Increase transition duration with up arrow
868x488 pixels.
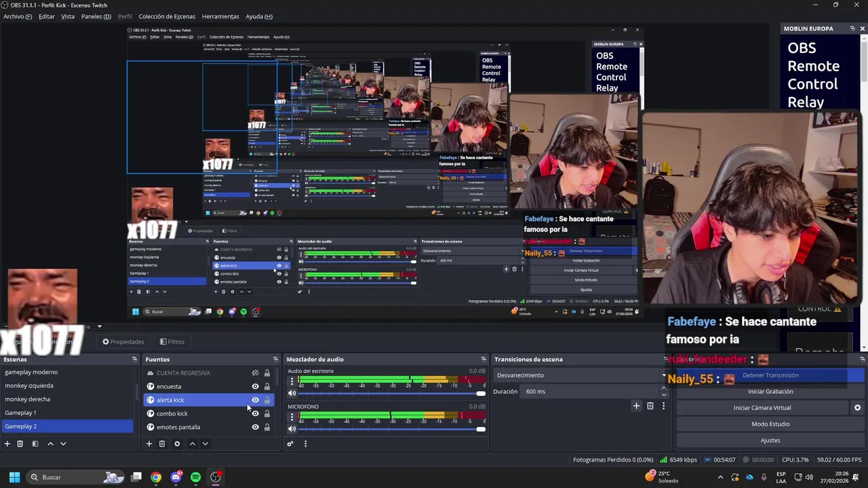[664, 388]
